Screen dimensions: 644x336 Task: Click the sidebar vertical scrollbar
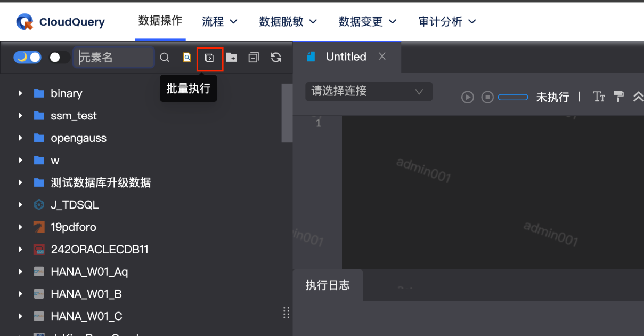pos(287,113)
